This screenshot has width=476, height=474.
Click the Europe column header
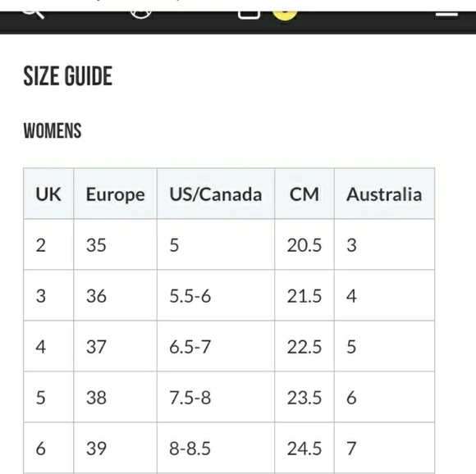116,194
